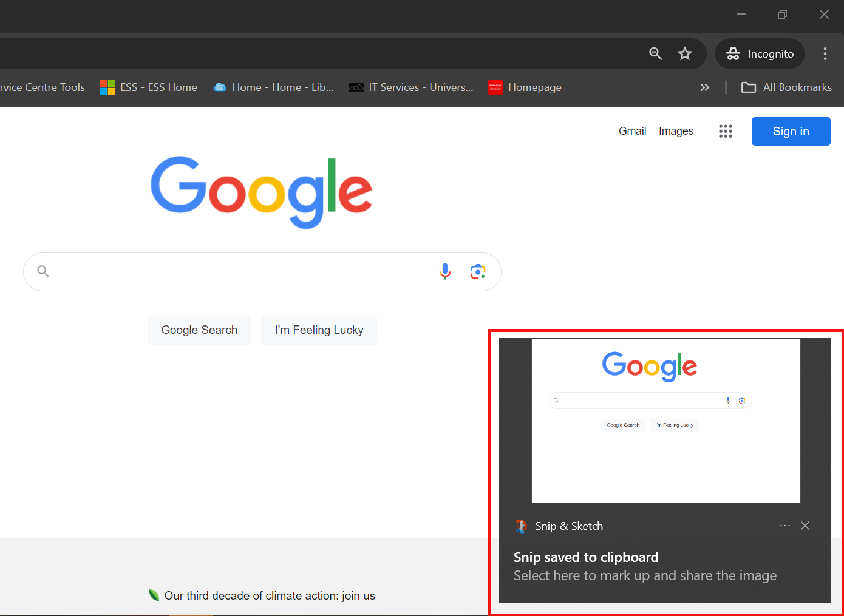The image size is (844, 616).
Task: Click the Snip saved to clipboard message
Action: click(x=586, y=557)
